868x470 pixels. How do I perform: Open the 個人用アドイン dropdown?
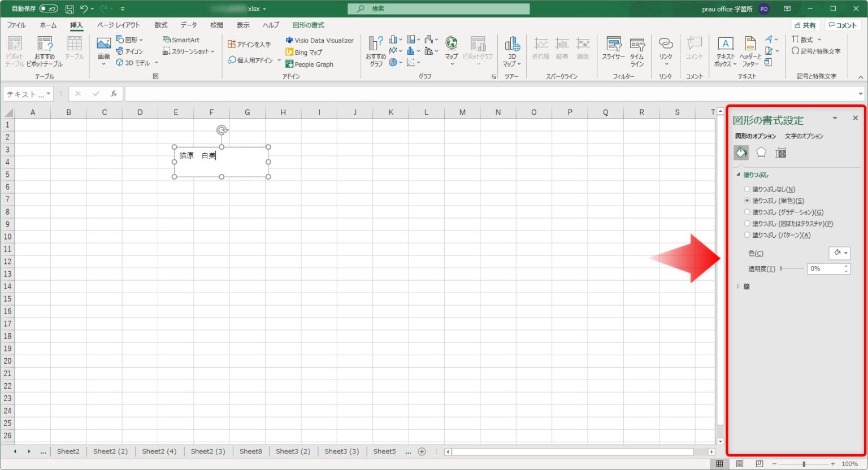point(279,60)
